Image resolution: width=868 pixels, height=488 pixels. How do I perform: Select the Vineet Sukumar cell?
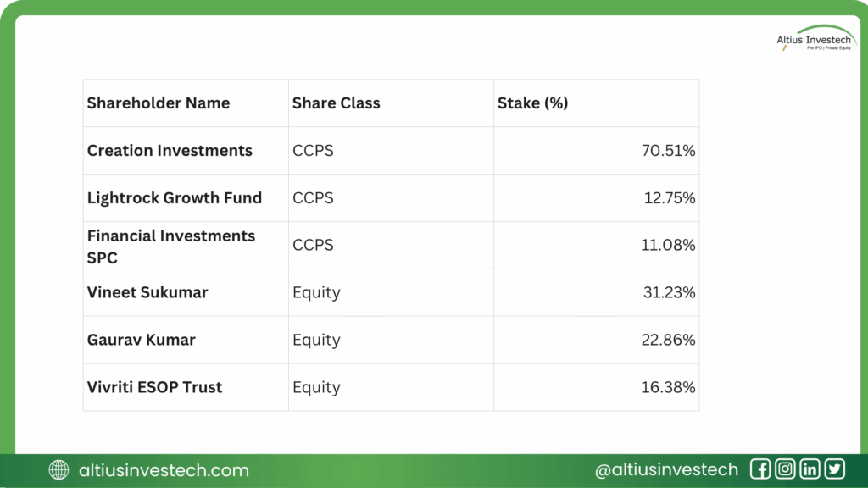pyautogui.click(x=147, y=293)
